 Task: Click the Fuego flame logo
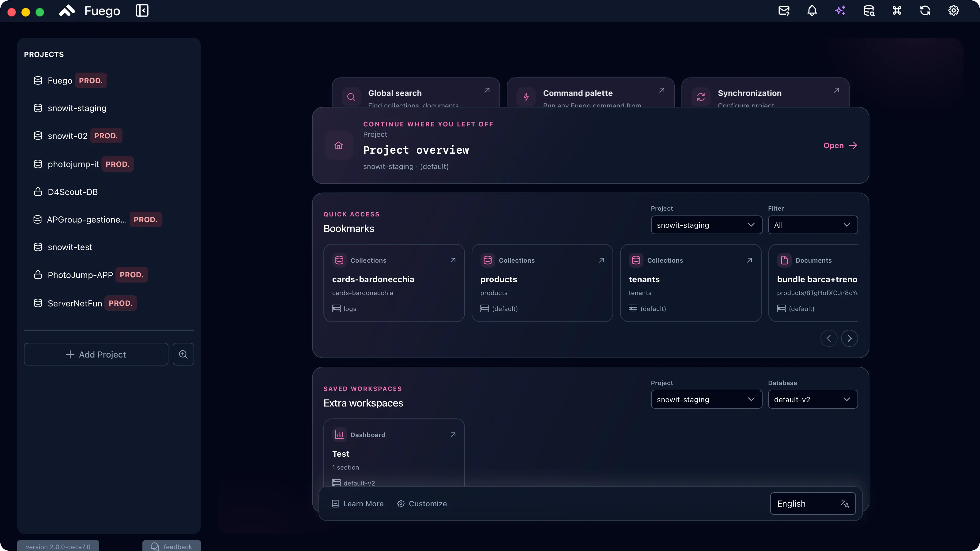pos(67,11)
